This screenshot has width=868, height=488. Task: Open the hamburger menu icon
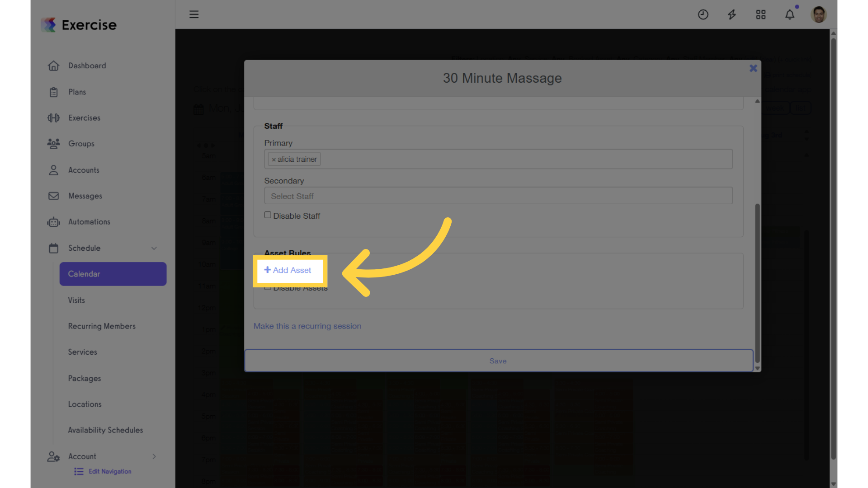tap(194, 14)
